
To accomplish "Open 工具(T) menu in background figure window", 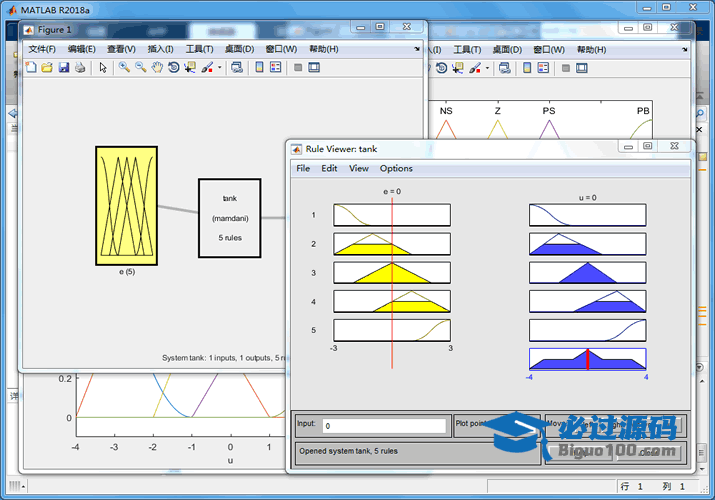I will point(467,49).
